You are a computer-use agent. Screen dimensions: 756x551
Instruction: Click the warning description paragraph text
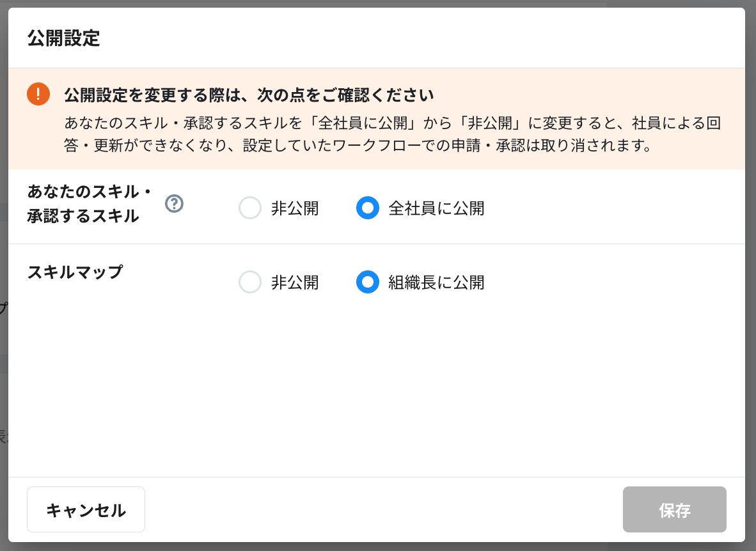coord(397,134)
